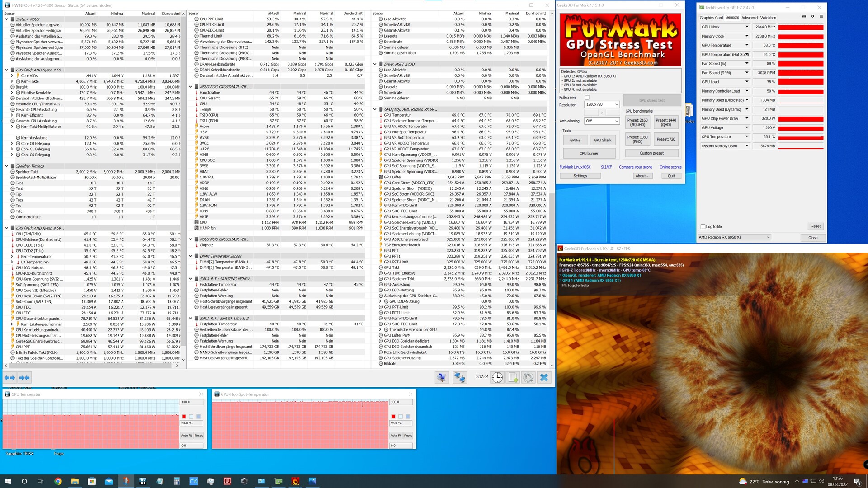Open GPU-Z hamburger menu icon
The image size is (868, 488).
pos(821,17)
